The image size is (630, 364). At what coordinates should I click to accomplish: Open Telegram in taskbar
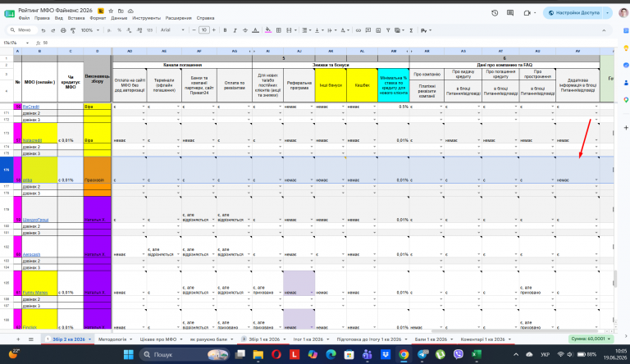422,354
